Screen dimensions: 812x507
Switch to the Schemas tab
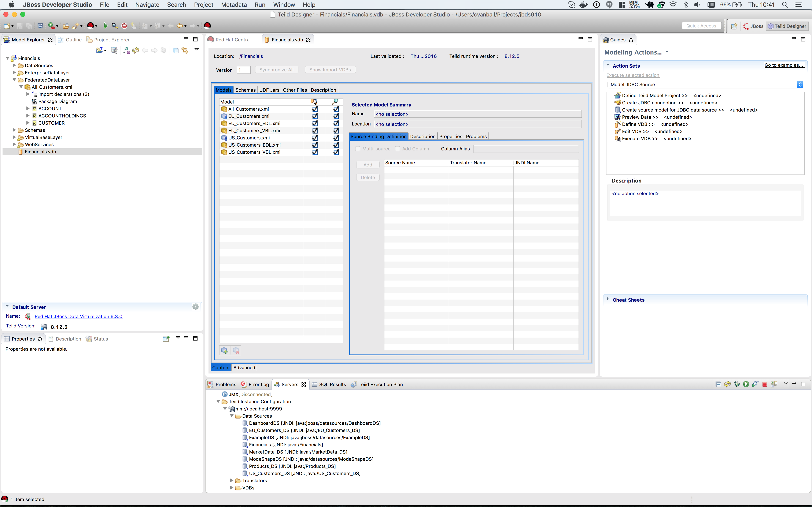245,90
